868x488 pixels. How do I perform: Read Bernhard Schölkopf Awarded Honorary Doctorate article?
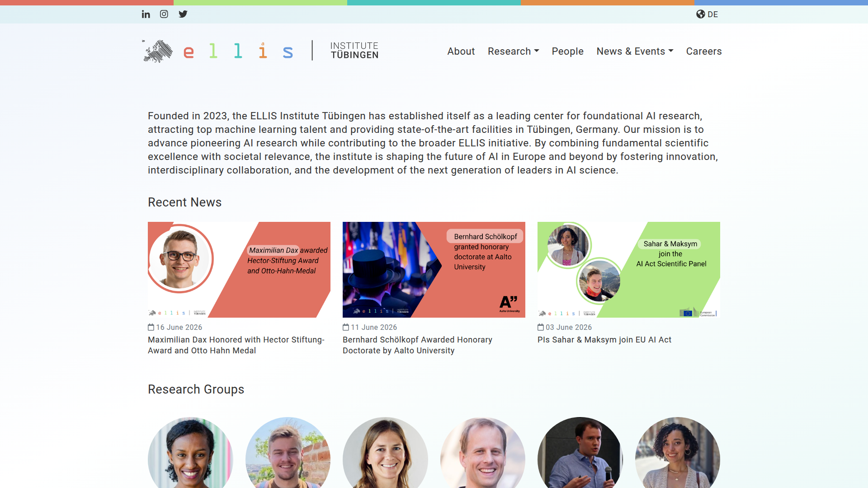[417, 345]
